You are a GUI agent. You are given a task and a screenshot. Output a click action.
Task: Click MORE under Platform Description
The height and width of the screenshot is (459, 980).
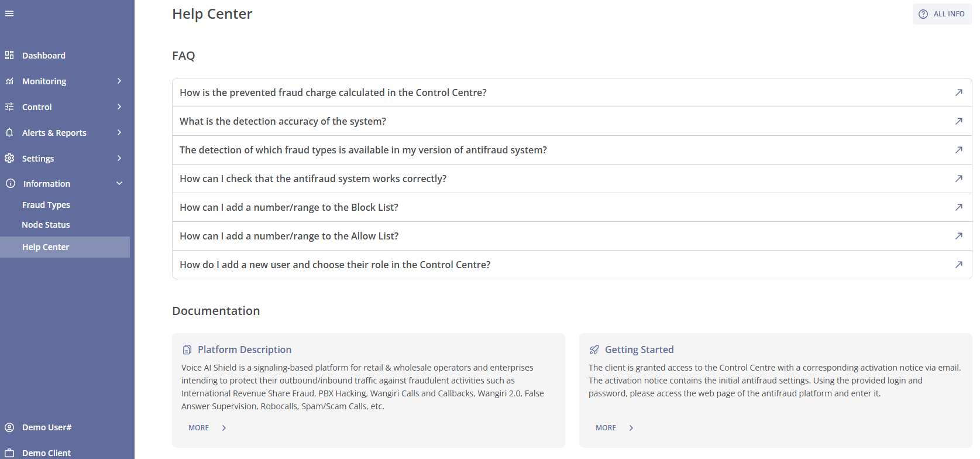(x=199, y=428)
